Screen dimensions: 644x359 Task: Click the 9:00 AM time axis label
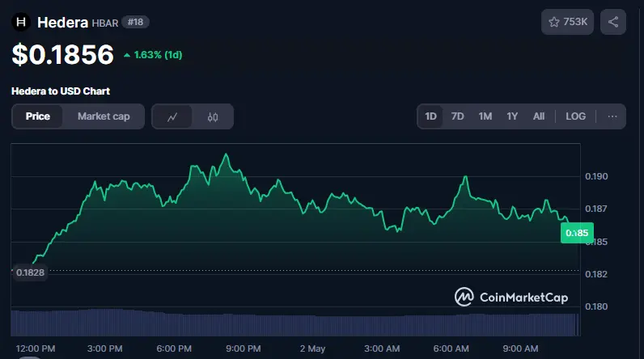tap(520, 348)
